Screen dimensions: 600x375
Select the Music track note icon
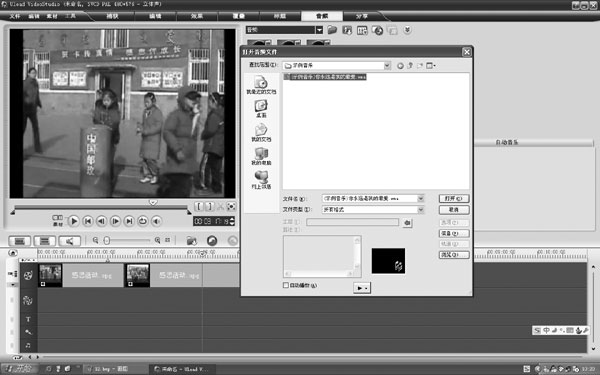(28, 345)
